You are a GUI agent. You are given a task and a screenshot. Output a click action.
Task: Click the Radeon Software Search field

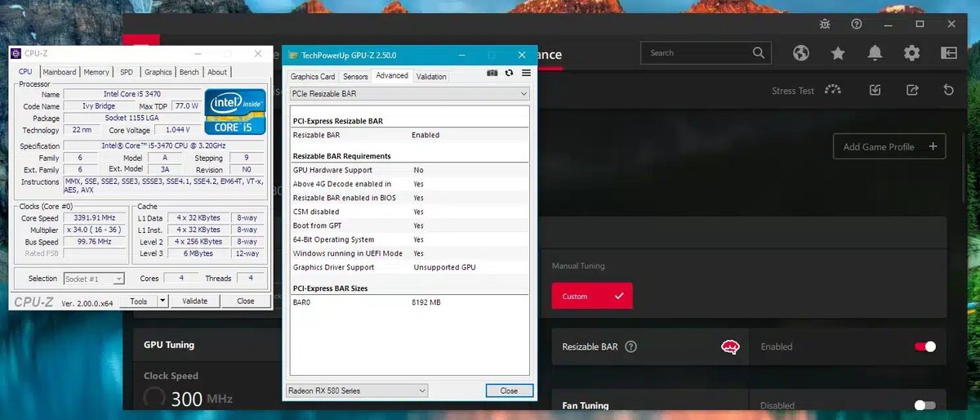point(706,53)
